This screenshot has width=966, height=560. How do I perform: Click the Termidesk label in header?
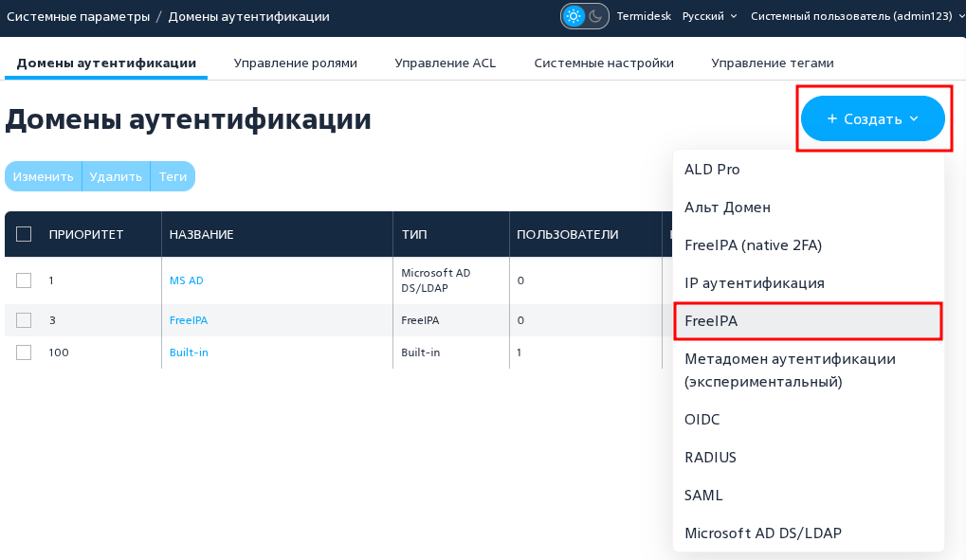644,17
